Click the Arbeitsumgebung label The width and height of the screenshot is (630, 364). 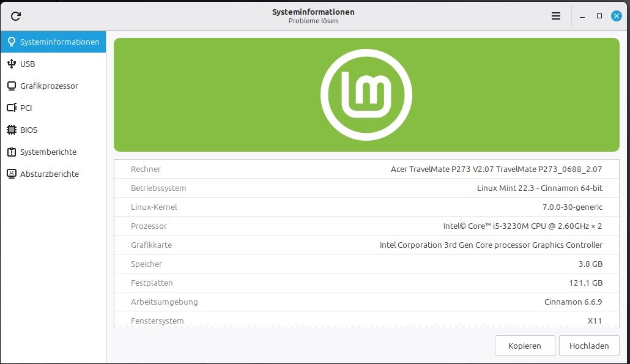coord(164,302)
